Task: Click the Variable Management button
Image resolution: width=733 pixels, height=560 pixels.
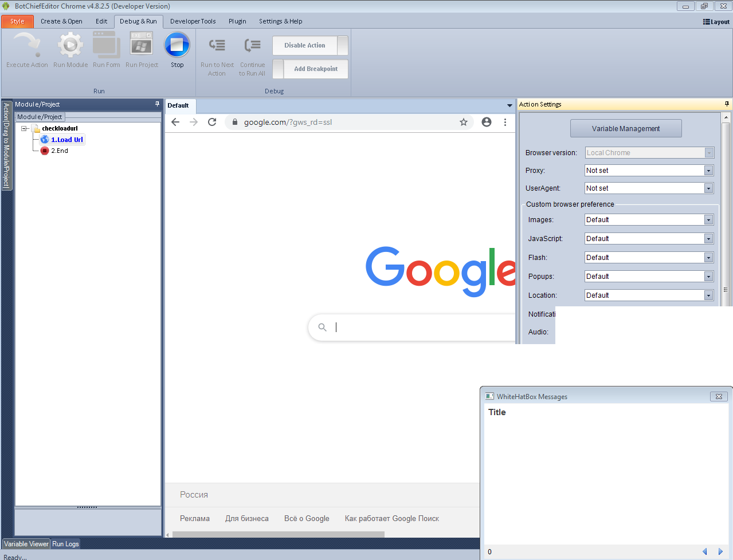Action: coord(626,129)
